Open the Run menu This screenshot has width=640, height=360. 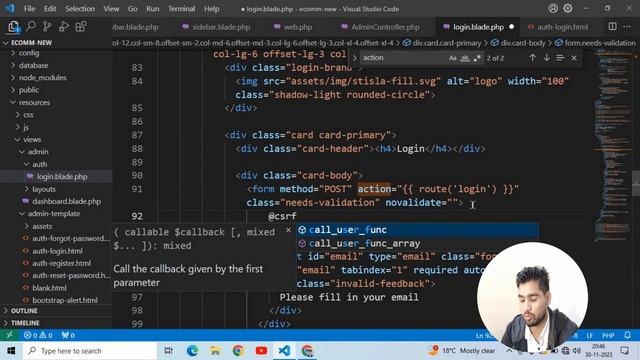[x=153, y=9]
